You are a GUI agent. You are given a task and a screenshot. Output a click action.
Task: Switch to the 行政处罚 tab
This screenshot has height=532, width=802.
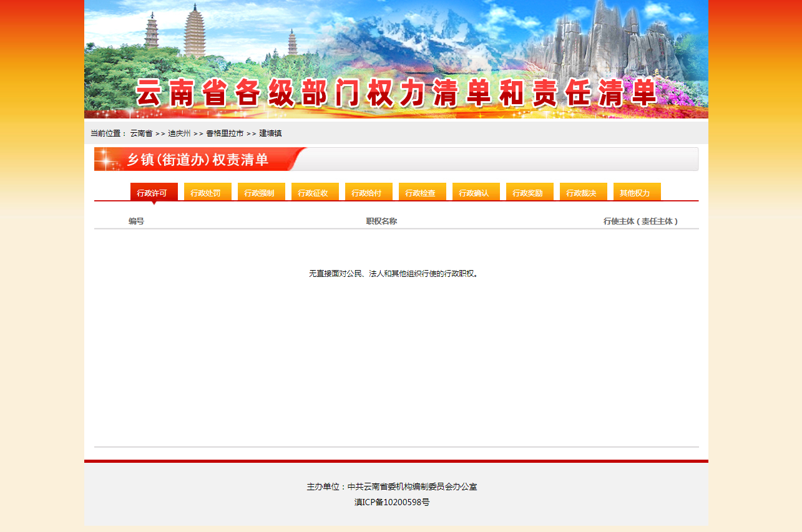point(207,193)
